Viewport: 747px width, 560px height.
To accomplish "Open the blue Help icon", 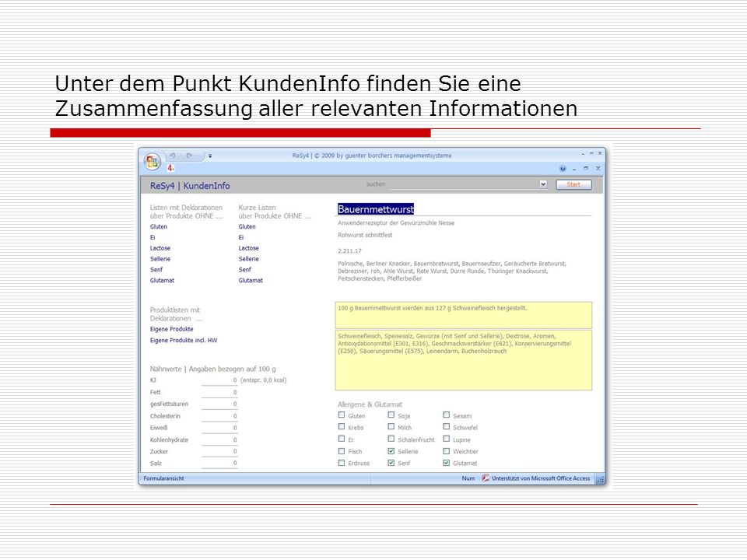I will click(563, 169).
